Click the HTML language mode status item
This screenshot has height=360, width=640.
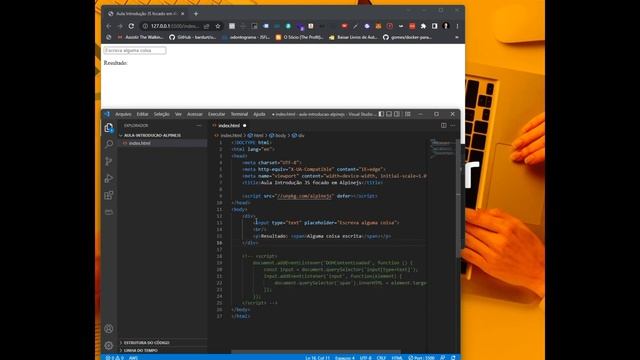397,358
